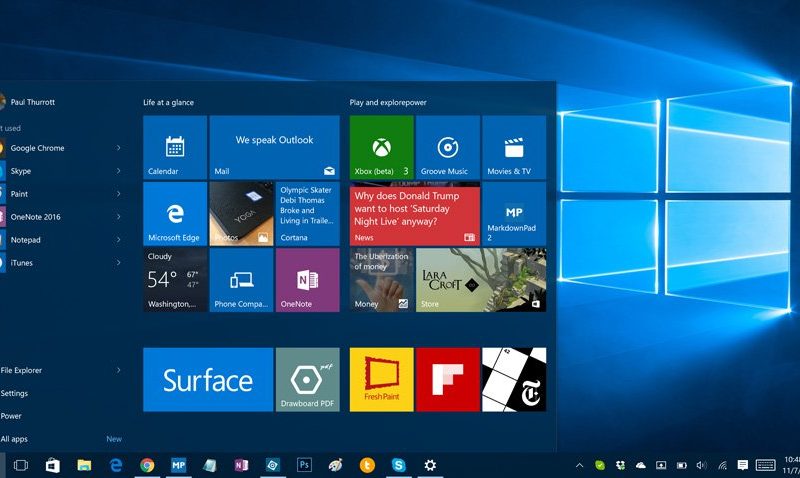This screenshot has height=478, width=800.
Task: Open the purple OneNote tile
Action: 308,280
